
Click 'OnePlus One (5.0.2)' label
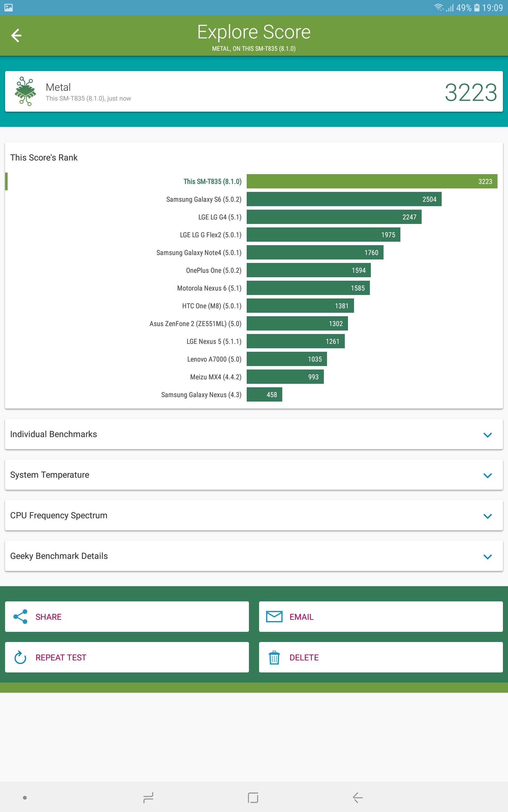click(x=214, y=271)
